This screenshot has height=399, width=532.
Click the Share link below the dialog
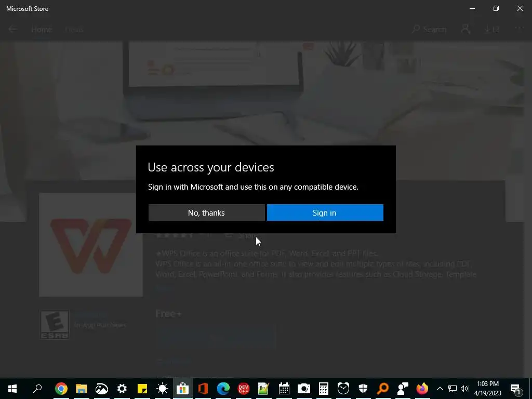coord(247,235)
